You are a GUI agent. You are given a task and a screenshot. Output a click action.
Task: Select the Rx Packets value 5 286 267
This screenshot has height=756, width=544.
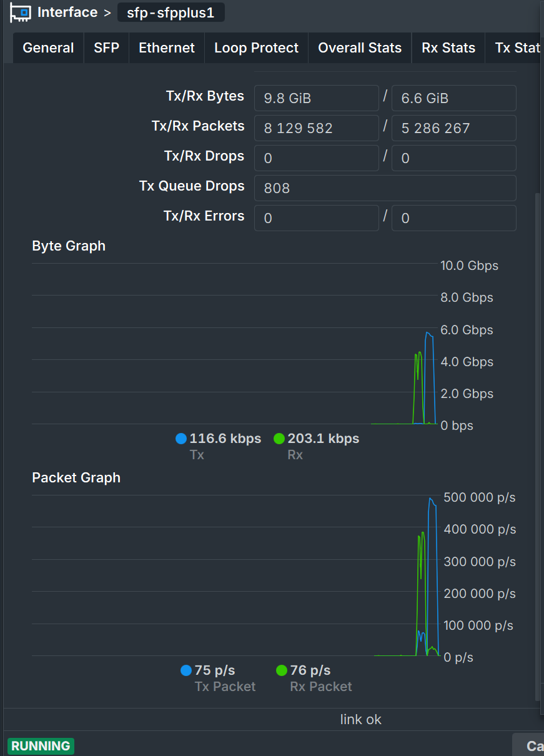click(x=454, y=128)
